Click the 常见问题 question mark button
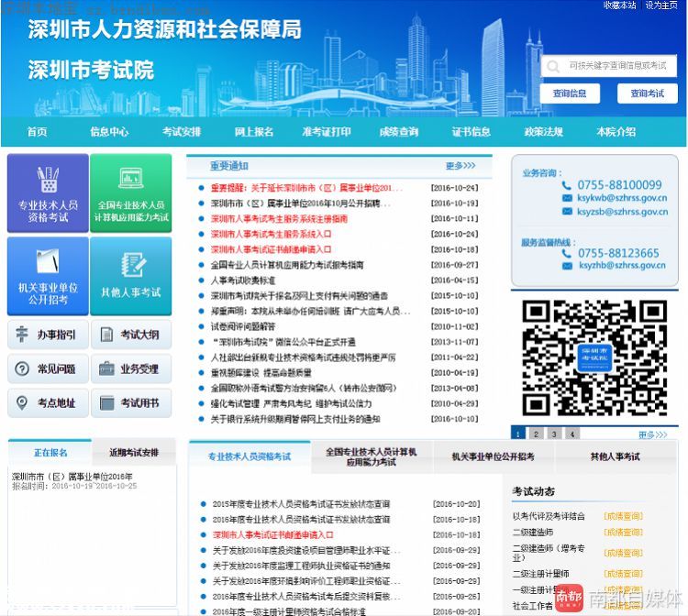Image resolution: width=688 pixels, height=616 pixels. coord(48,368)
